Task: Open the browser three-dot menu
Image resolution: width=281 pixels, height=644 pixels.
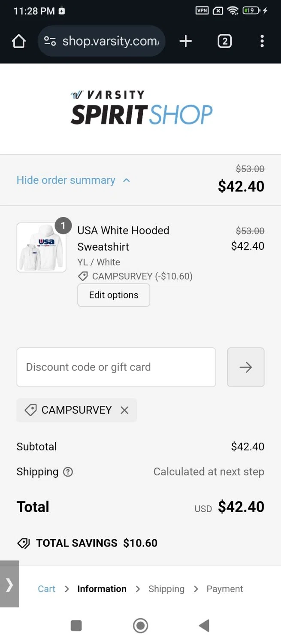Action: [262, 41]
